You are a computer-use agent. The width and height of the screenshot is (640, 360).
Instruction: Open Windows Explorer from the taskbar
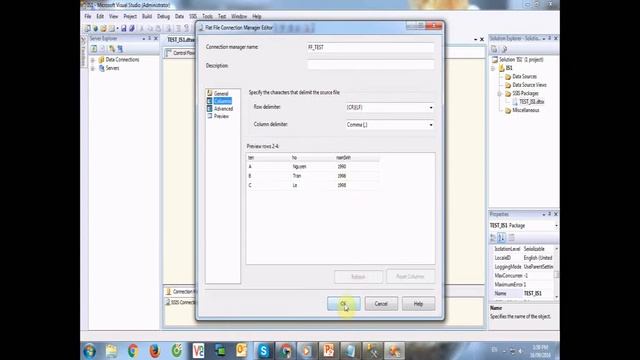(x=111, y=351)
